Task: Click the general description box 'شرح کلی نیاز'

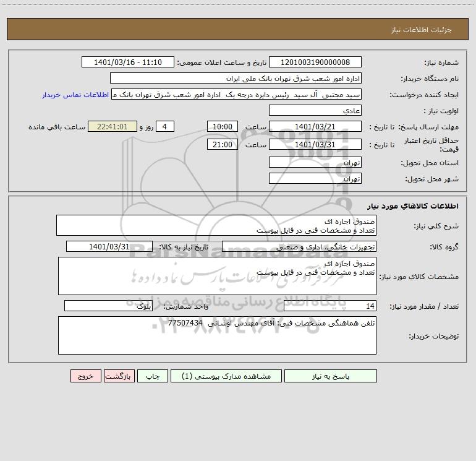Action: (x=216, y=225)
